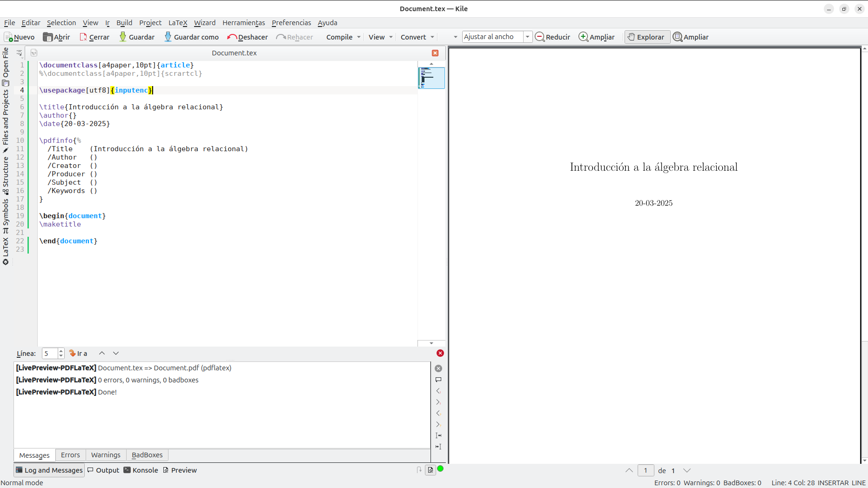Select the magnifier Ampliar zoom tool
This screenshot has width=868, height=488.
pyautogui.click(x=691, y=37)
